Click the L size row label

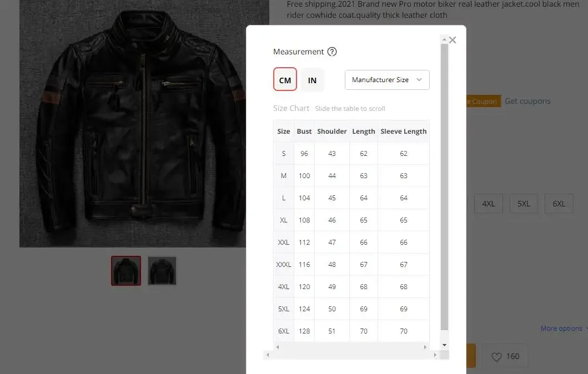coord(284,198)
